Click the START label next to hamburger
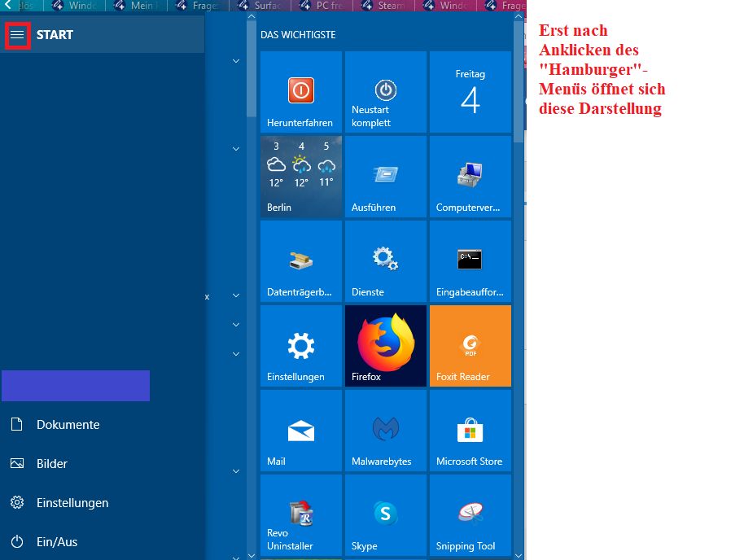The image size is (744, 560). (x=55, y=35)
